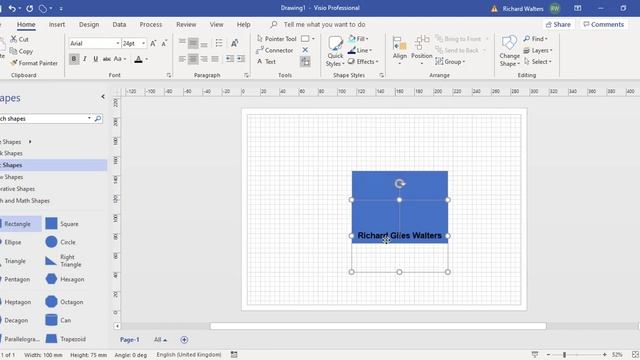The width and height of the screenshot is (640, 360).
Task: Select the Hexagon shape in stencil
Action: (x=64, y=279)
